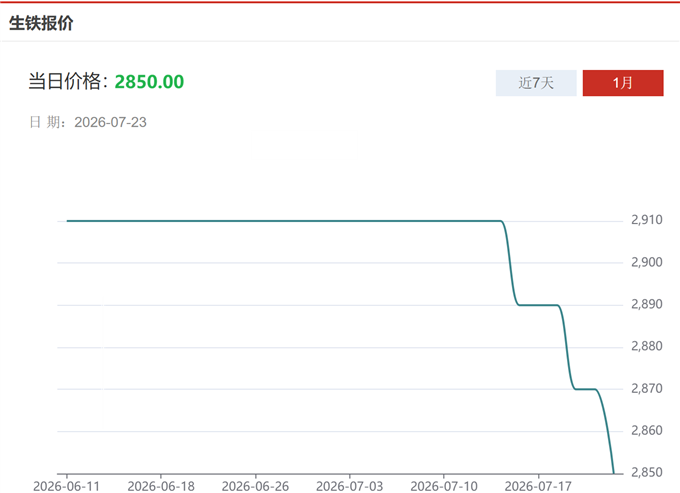The height and width of the screenshot is (493, 680).
Task: Click the x-axis label 2026-07-10
Action: [x=444, y=486]
